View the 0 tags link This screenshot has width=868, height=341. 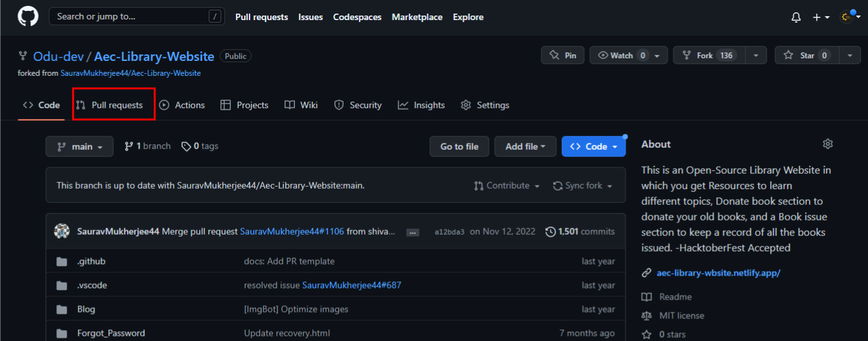pyautogui.click(x=200, y=147)
